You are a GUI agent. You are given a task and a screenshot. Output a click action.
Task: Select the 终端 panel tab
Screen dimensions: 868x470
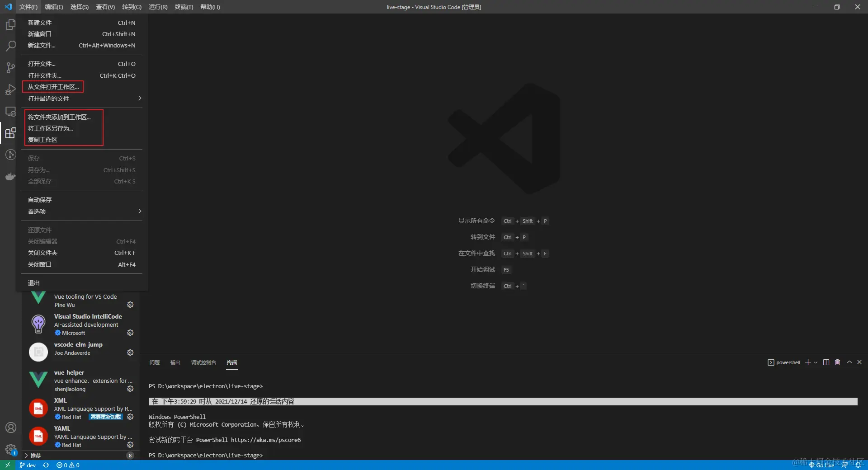coord(232,362)
